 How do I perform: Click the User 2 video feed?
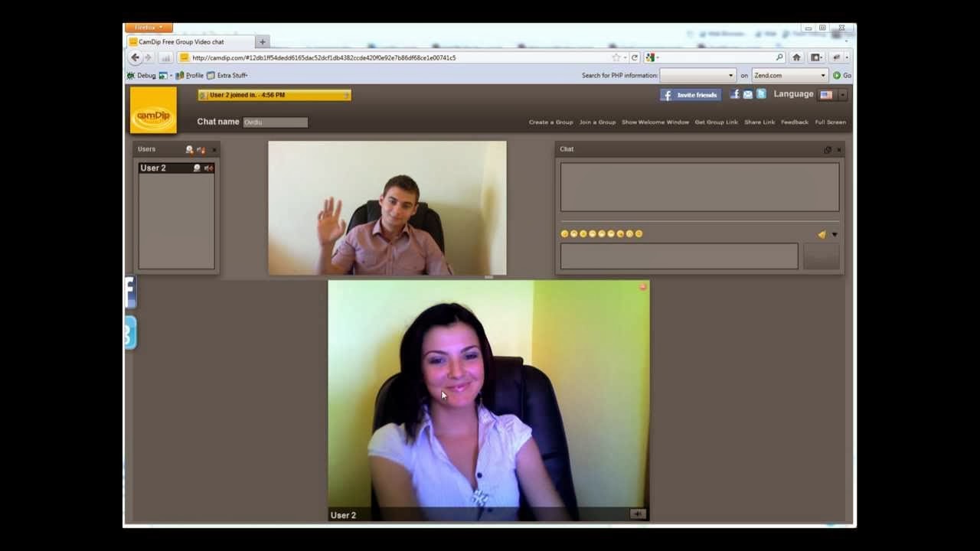click(x=488, y=400)
